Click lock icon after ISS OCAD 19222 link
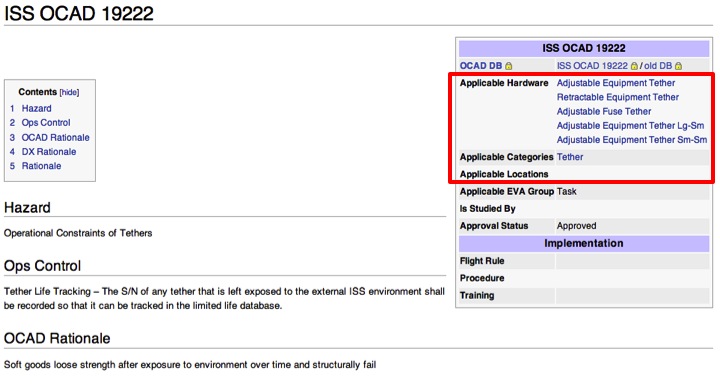This screenshot has height=384, width=720. point(634,66)
